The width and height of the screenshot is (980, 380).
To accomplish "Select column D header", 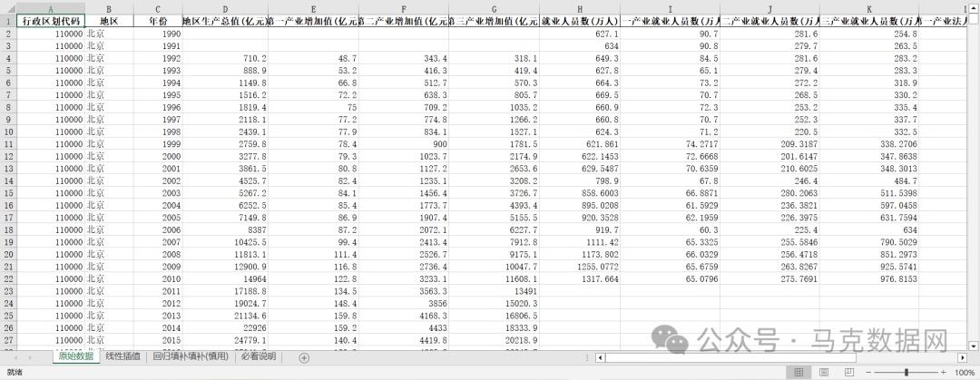I will (225, 8).
